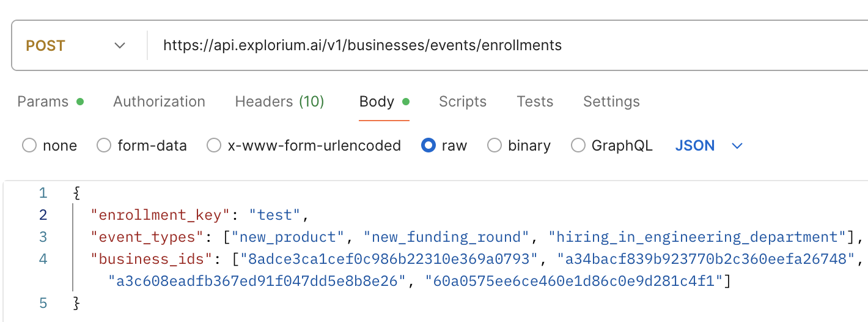Click the enrollment_key line in editor
868x322 pixels.
(197, 215)
